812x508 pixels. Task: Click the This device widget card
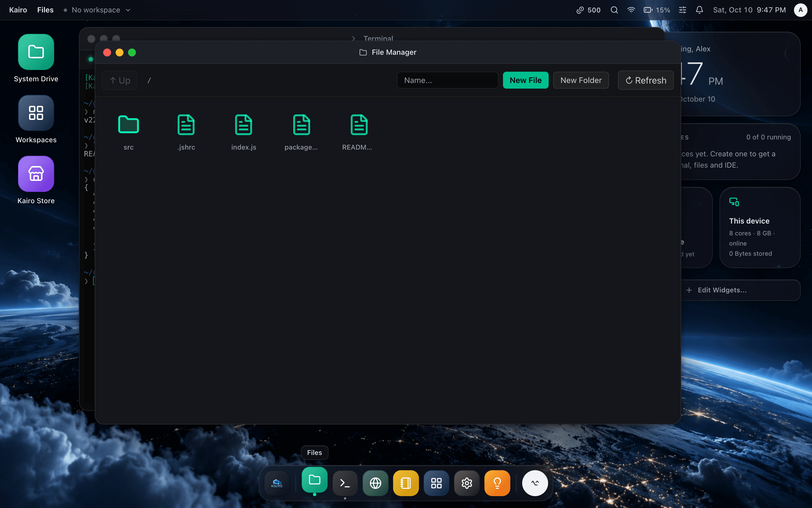(x=760, y=227)
